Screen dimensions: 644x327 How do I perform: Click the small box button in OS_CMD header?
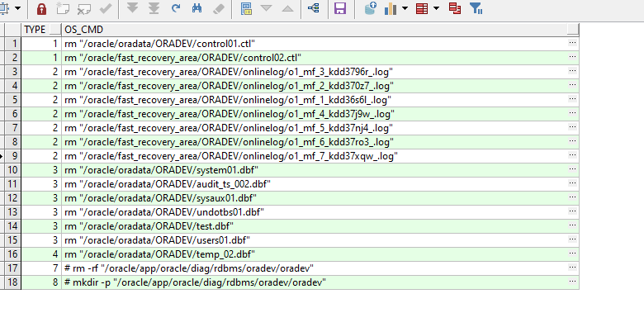572,30
